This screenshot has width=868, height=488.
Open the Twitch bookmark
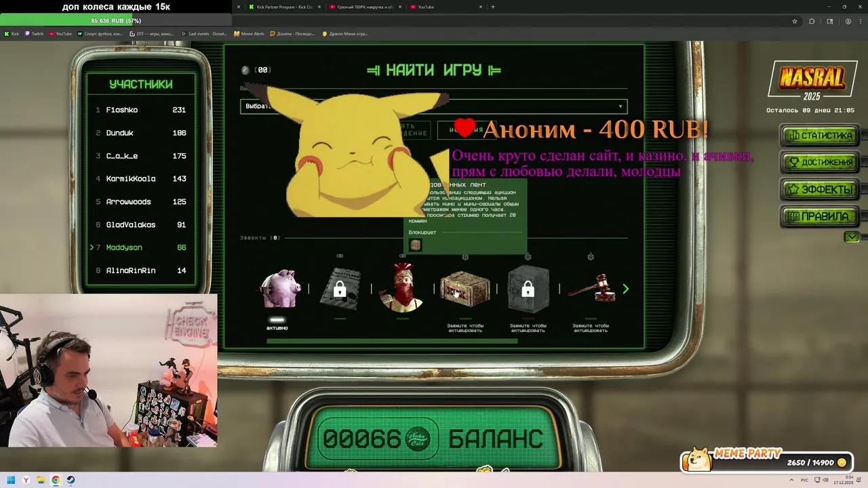click(x=34, y=33)
